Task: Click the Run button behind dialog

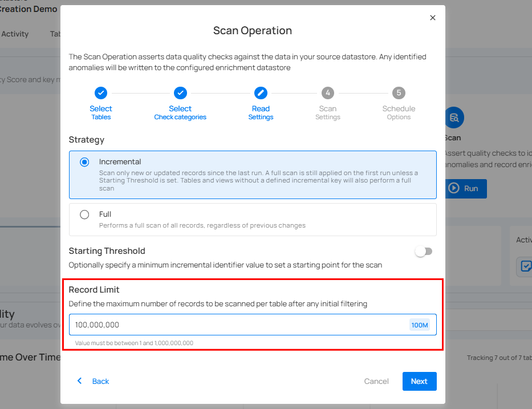Action: tap(466, 188)
